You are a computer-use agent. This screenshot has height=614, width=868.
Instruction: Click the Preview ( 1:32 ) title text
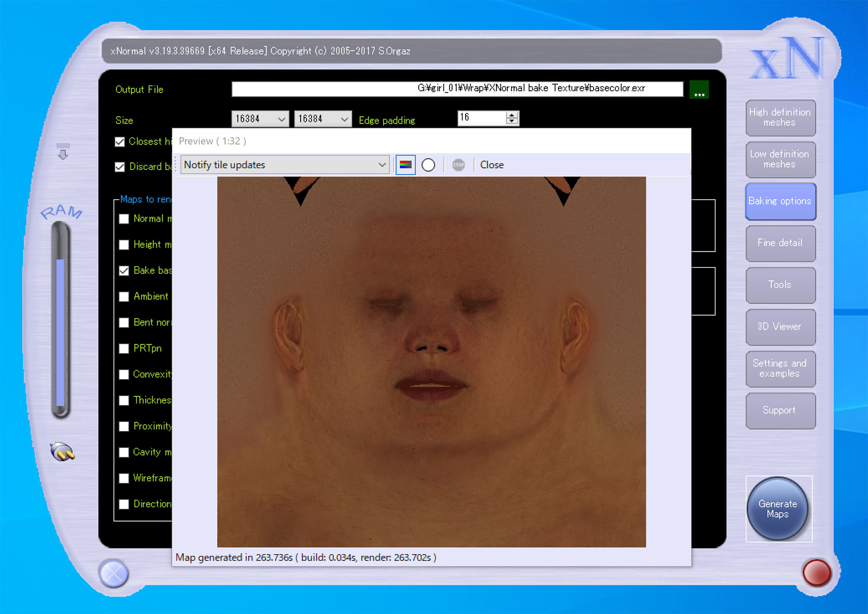pos(212,141)
